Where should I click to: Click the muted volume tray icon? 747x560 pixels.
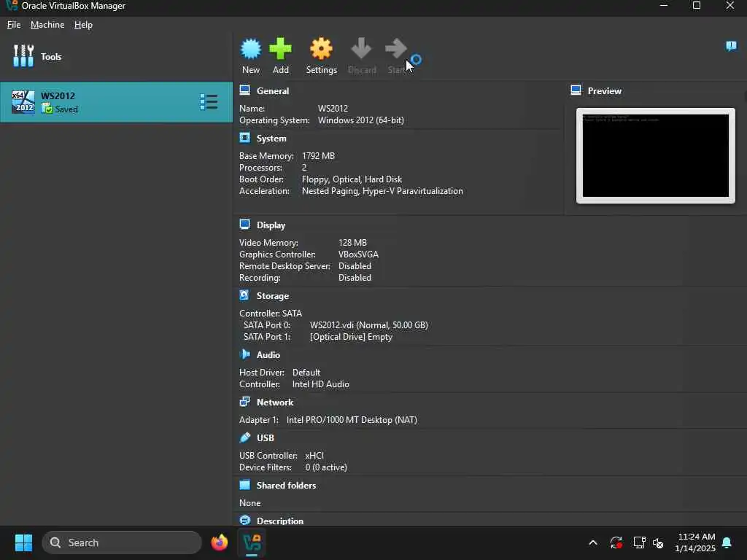coord(658,542)
